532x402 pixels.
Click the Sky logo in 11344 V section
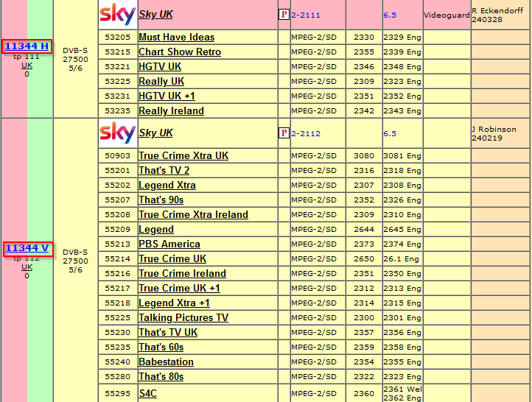(x=118, y=133)
